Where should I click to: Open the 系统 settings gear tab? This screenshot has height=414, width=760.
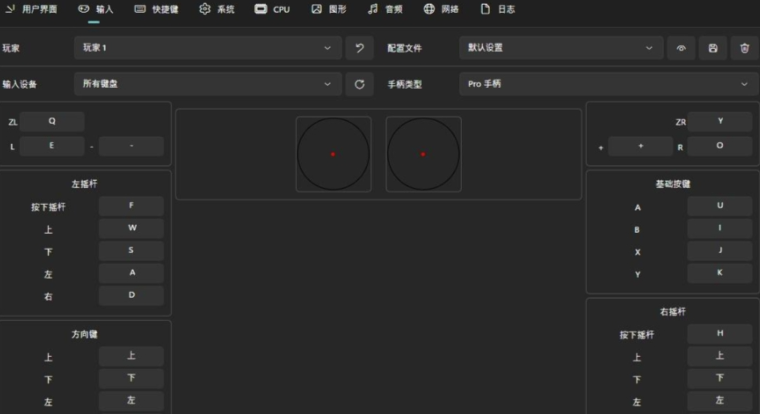click(217, 9)
